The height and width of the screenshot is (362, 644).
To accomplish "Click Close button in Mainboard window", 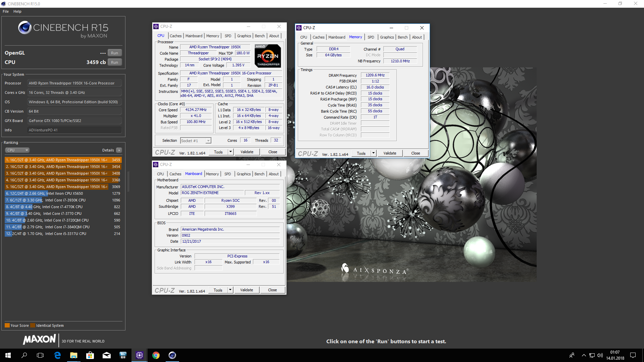I will pos(272,290).
